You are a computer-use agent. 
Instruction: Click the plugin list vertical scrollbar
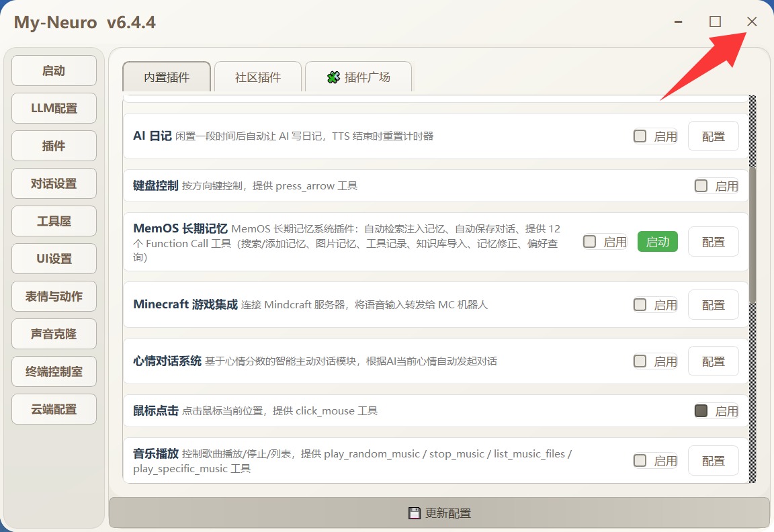(752, 235)
